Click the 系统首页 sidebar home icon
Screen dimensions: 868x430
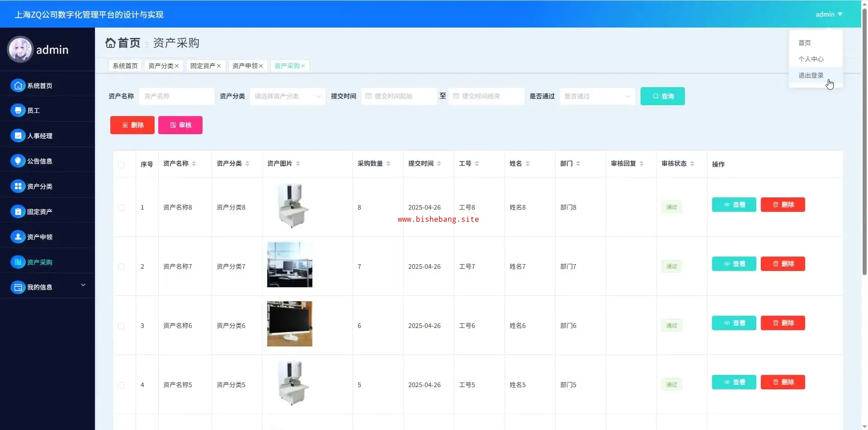(18, 86)
